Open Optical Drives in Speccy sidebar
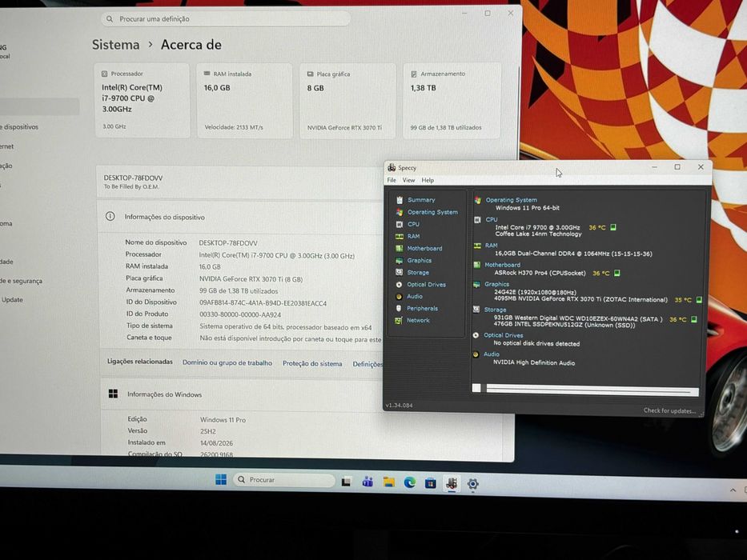Image resolution: width=747 pixels, height=560 pixels. point(427,284)
